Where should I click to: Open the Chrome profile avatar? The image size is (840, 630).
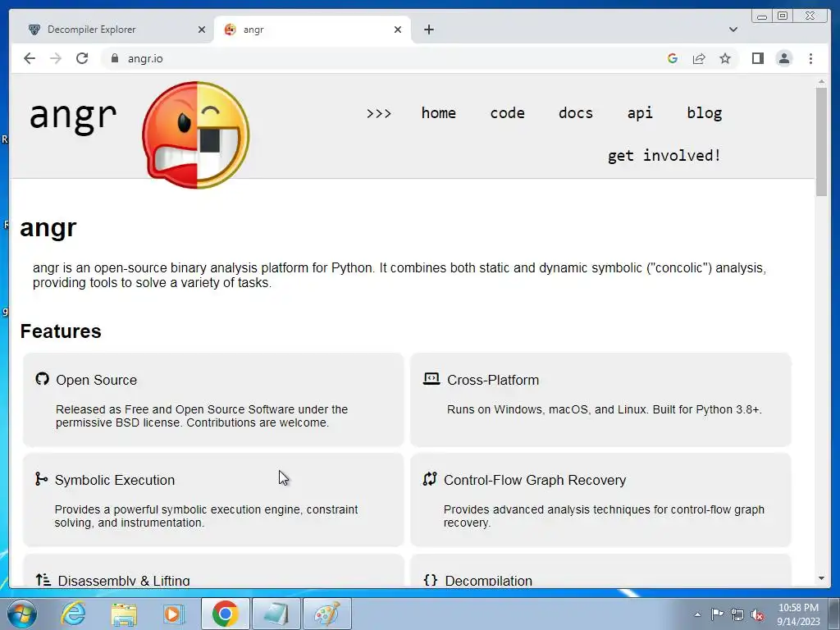pyautogui.click(x=783, y=58)
